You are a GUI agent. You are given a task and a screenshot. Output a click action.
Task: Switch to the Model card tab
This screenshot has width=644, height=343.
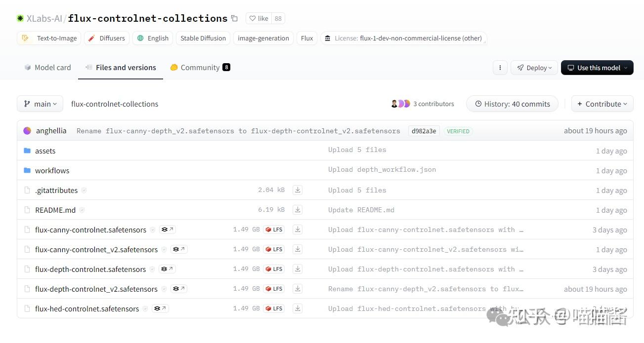pyautogui.click(x=47, y=68)
